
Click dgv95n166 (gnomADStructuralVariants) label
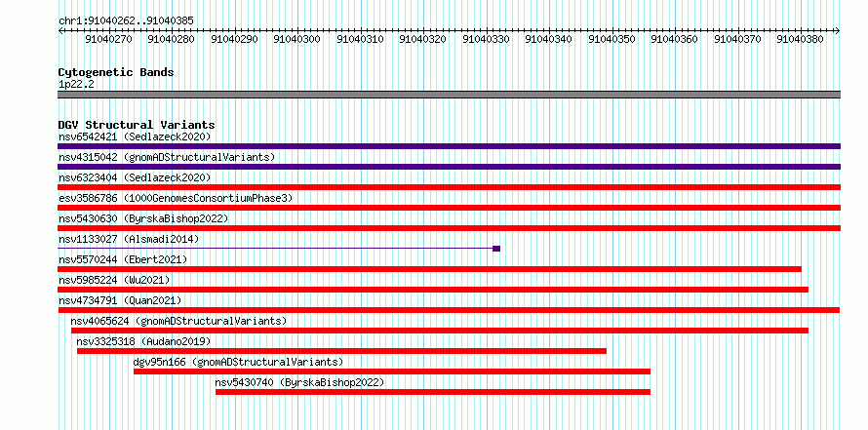[239, 362]
